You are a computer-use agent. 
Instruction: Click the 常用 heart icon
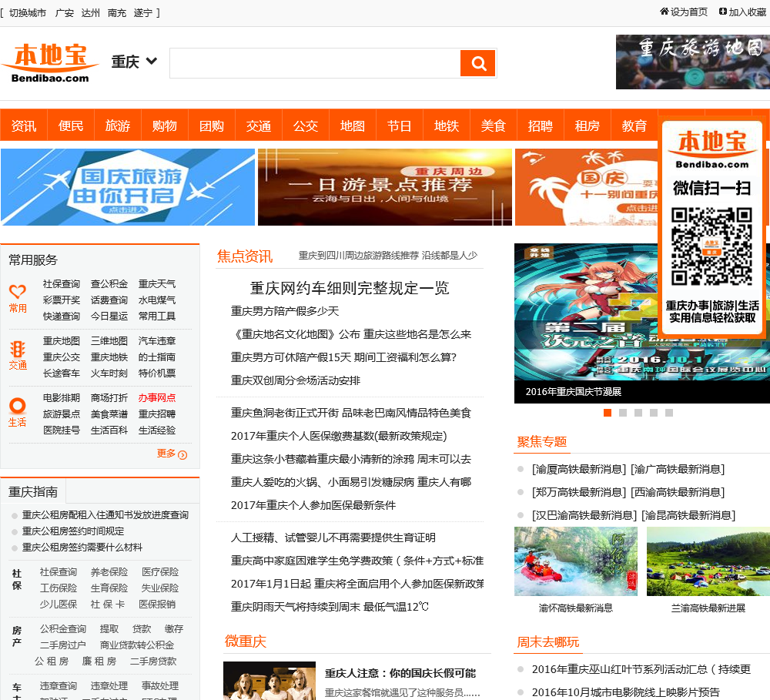coord(18,291)
